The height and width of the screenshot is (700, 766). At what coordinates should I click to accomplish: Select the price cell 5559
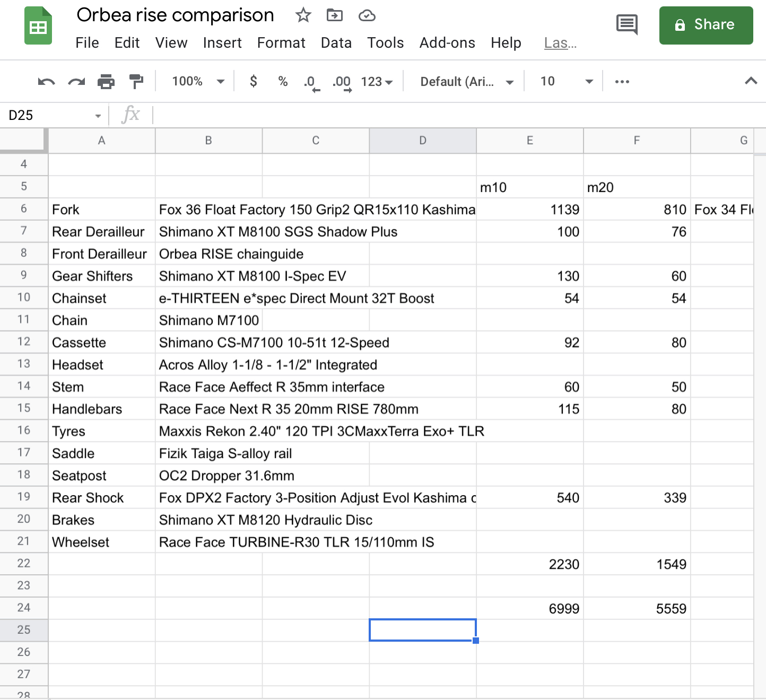[x=637, y=609]
